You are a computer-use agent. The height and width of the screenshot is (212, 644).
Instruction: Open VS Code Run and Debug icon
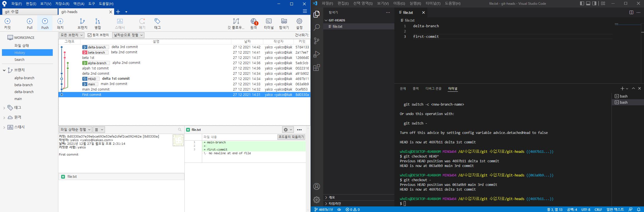tap(317, 54)
